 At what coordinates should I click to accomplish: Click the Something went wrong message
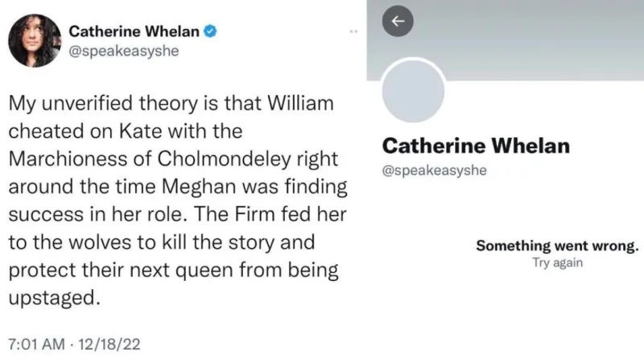[x=557, y=246]
